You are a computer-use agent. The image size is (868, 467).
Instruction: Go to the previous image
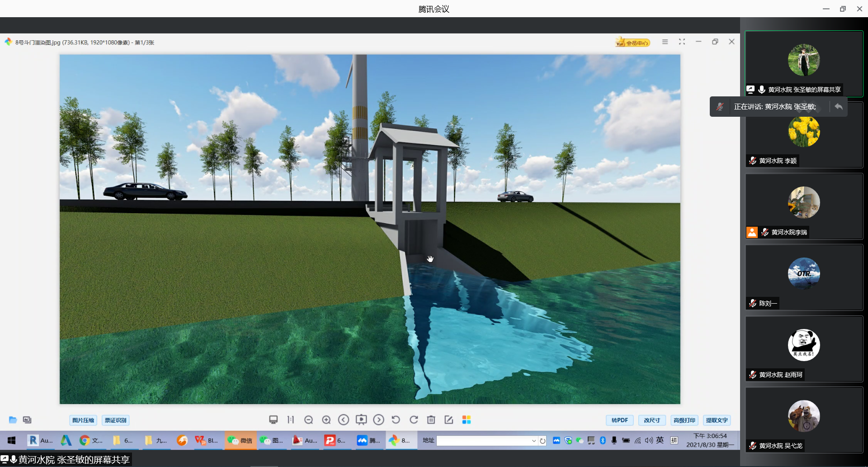[344, 420]
